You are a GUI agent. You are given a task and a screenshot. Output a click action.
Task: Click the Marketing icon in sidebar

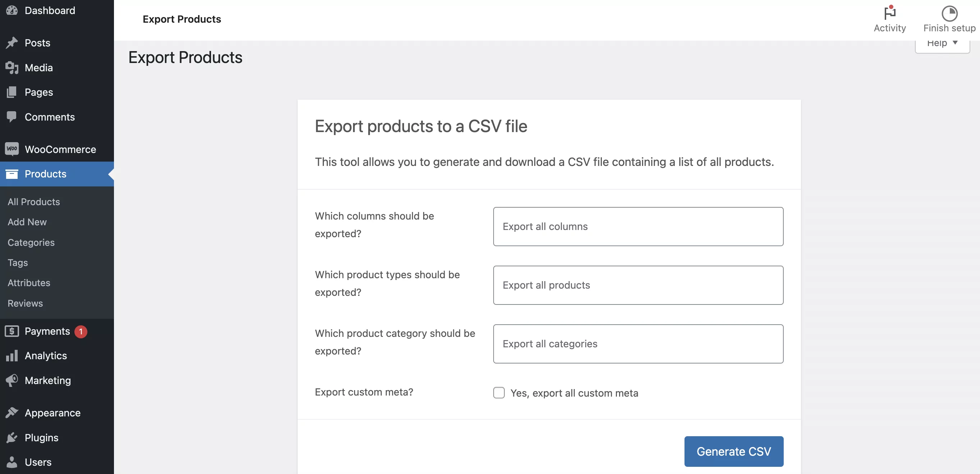point(12,380)
